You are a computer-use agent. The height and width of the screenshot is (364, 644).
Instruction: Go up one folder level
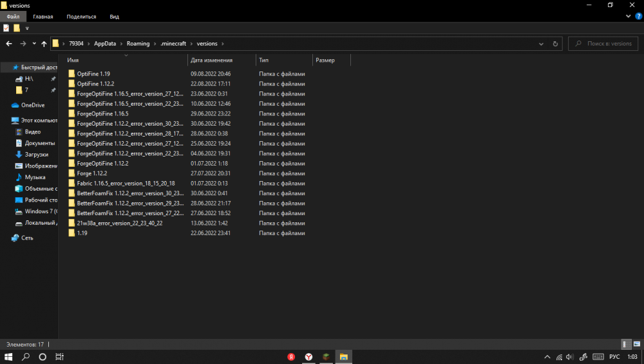coord(44,44)
